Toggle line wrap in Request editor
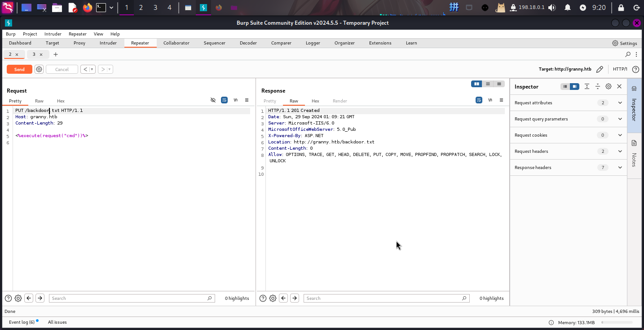Image resolution: width=644 pixels, height=330 pixels. 224,100
